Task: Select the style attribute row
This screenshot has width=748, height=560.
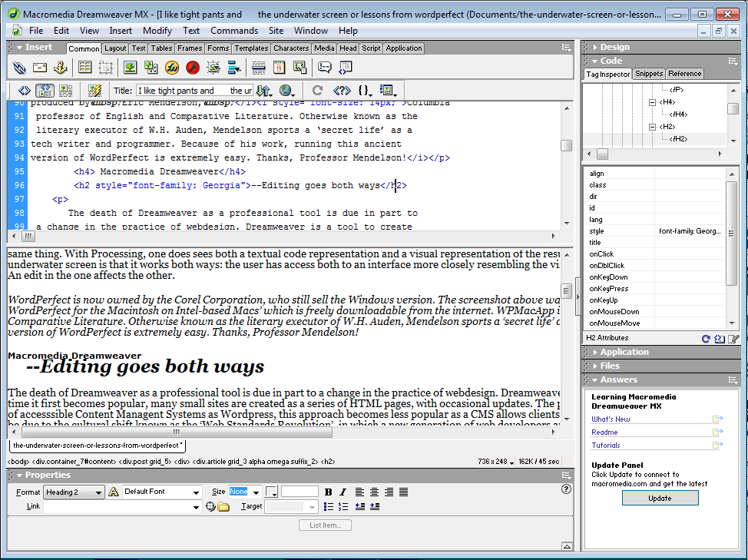Action: 655,231
